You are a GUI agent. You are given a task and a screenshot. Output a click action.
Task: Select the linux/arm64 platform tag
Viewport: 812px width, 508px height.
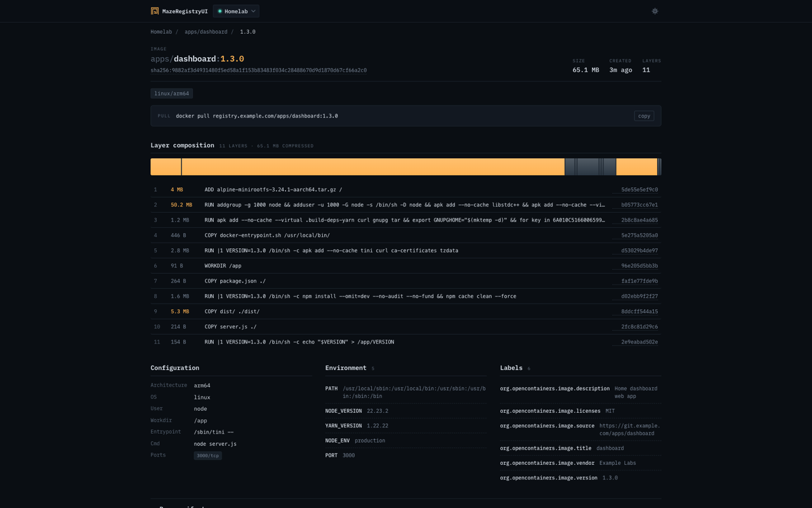(171, 93)
